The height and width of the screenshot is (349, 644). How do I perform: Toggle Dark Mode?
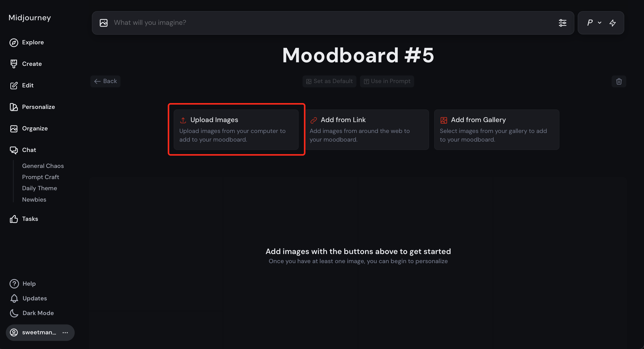click(x=32, y=313)
